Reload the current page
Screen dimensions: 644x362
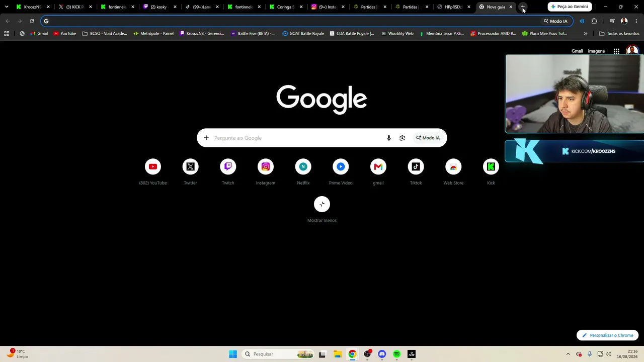coord(32,21)
